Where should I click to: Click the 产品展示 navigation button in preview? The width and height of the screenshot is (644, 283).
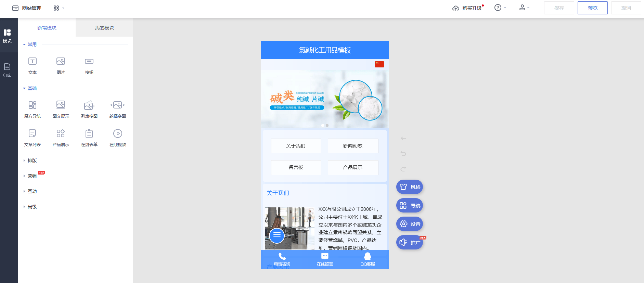[x=353, y=167]
